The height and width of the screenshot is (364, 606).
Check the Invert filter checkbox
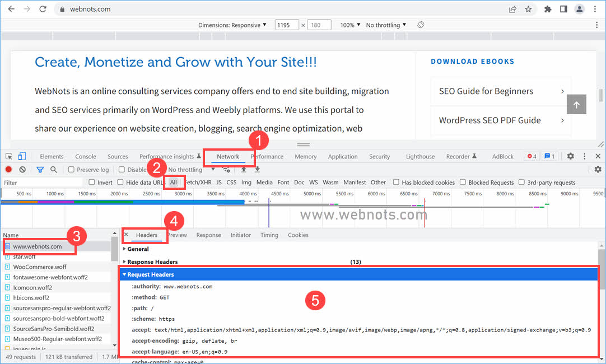(x=91, y=182)
